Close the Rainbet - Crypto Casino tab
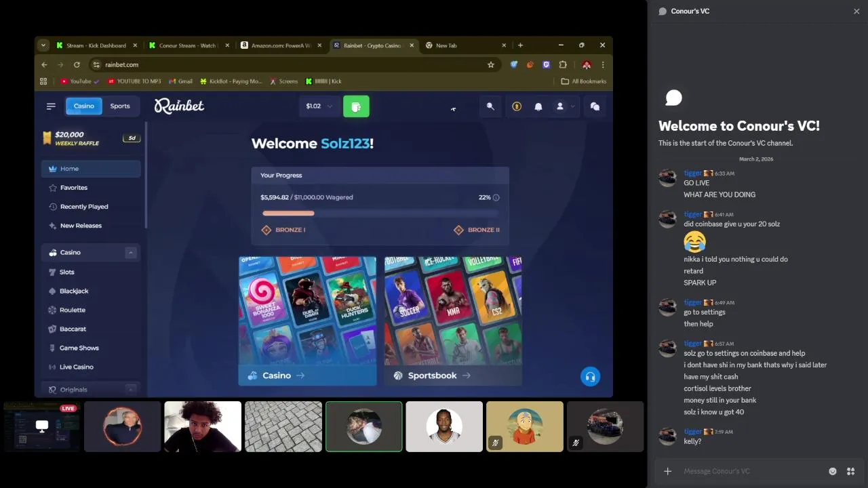This screenshot has width=868, height=488. click(412, 45)
